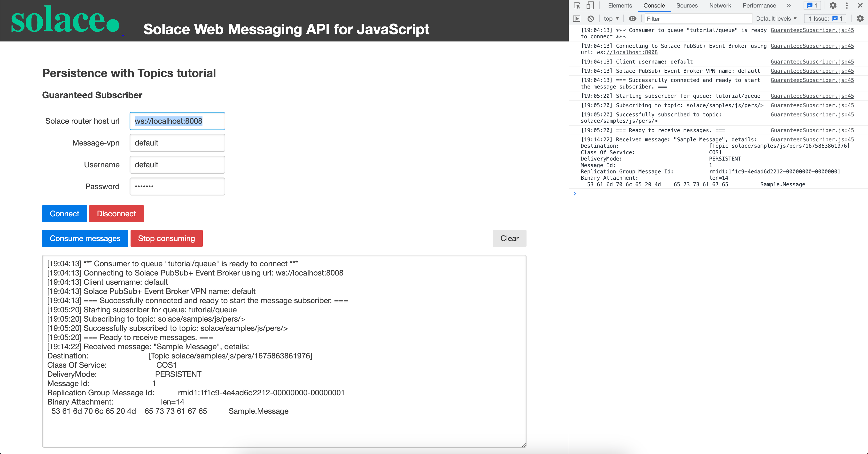Expand the Default levels dropdown

776,18
